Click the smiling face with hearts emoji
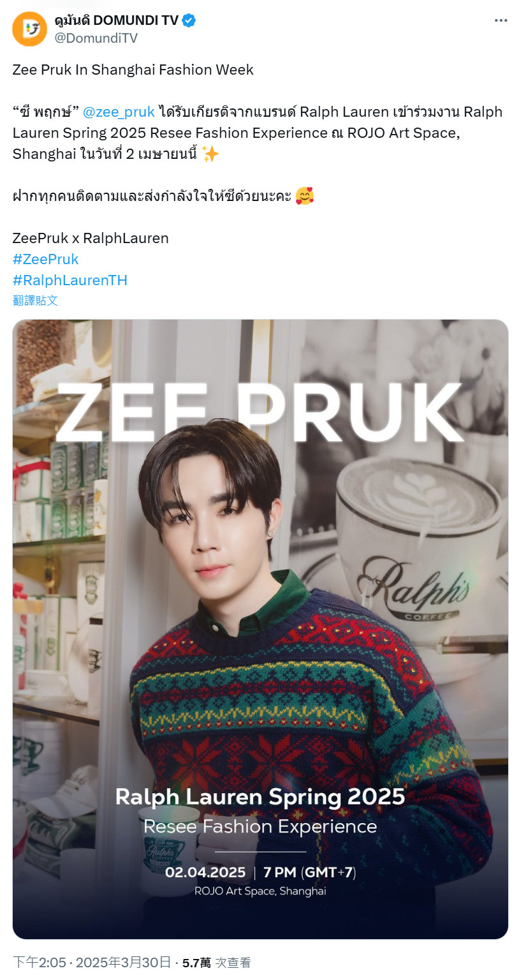The width and height of the screenshot is (519, 980). point(305,196)
